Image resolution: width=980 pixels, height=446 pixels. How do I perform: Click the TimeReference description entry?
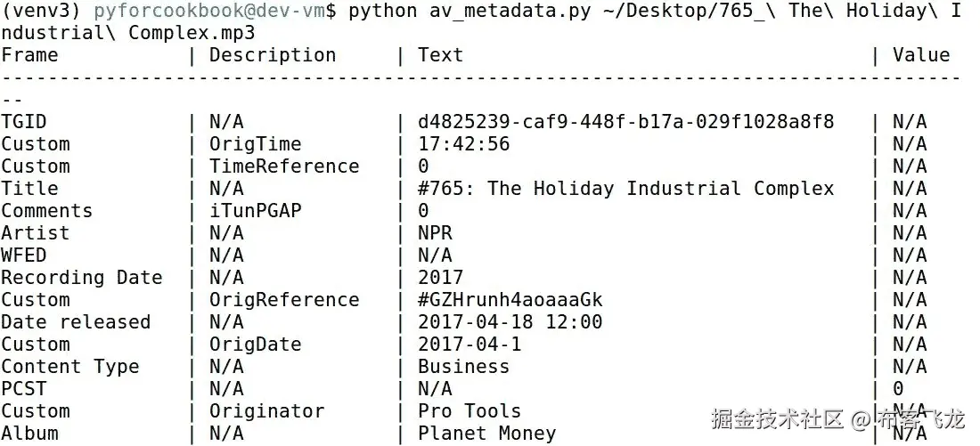(x=284, y=166)
